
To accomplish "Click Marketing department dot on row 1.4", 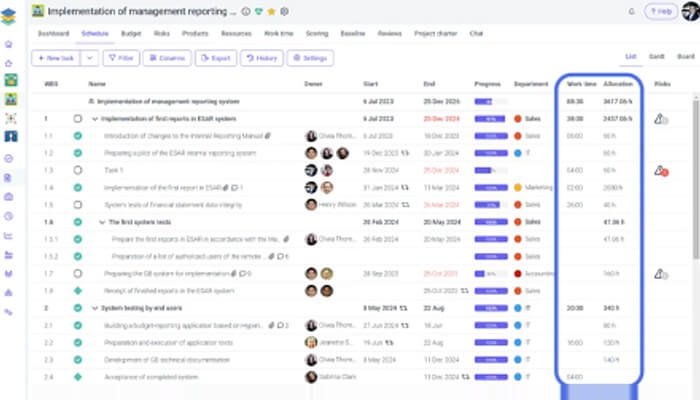I will 518,188.
